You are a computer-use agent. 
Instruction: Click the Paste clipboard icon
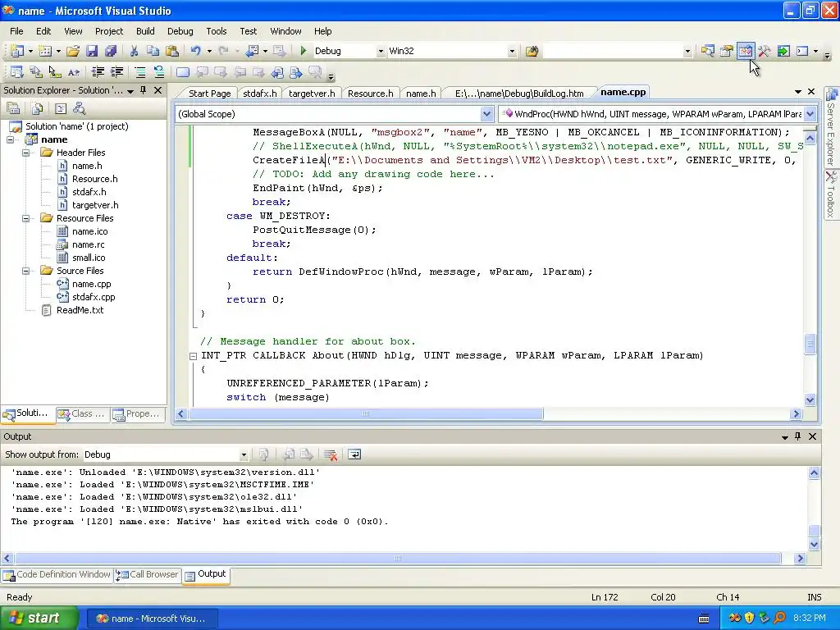[x=172, y=51]
